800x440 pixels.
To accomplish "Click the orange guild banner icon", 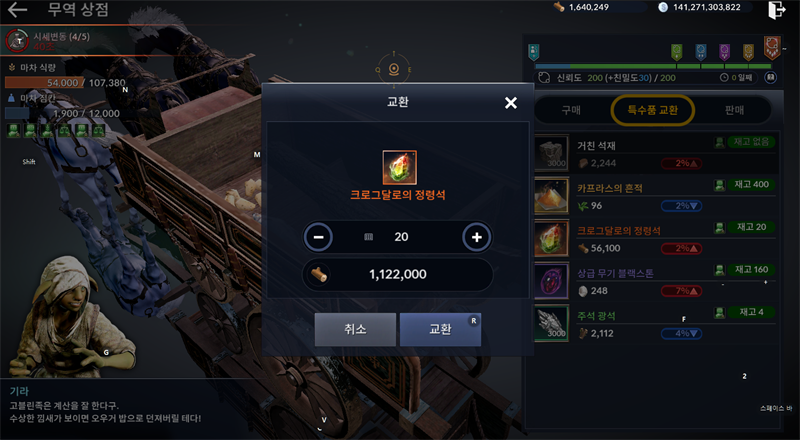I will tap(772, 48).
